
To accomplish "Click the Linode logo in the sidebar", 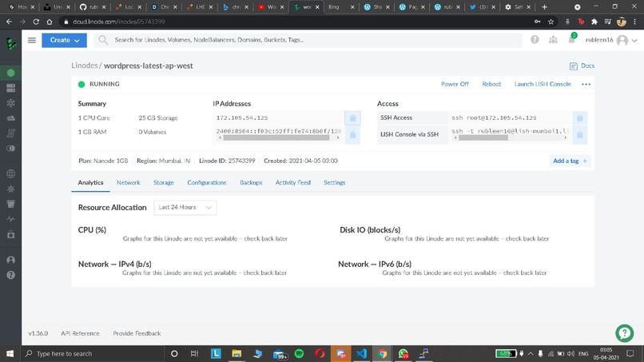I will pos(10,43).
